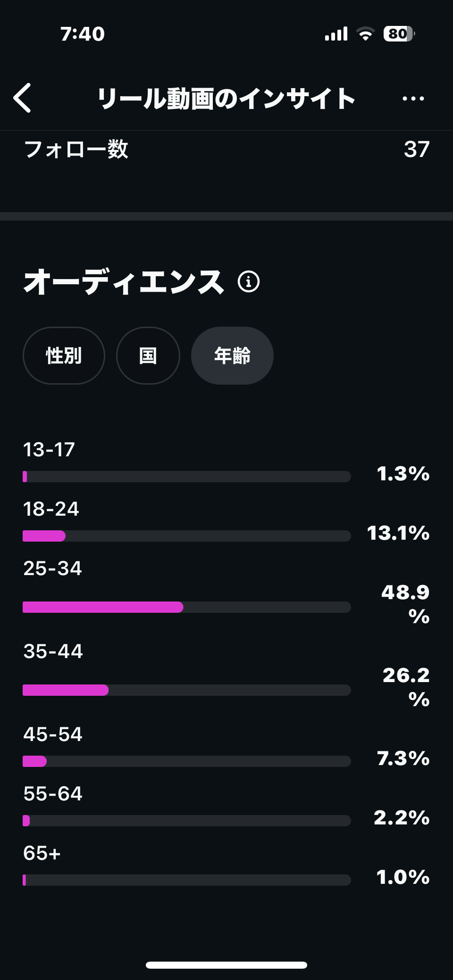This screenshot has height=980, width=453.
Task: Tap the 25-34 age bar
Action: click(x=187, y=607)
